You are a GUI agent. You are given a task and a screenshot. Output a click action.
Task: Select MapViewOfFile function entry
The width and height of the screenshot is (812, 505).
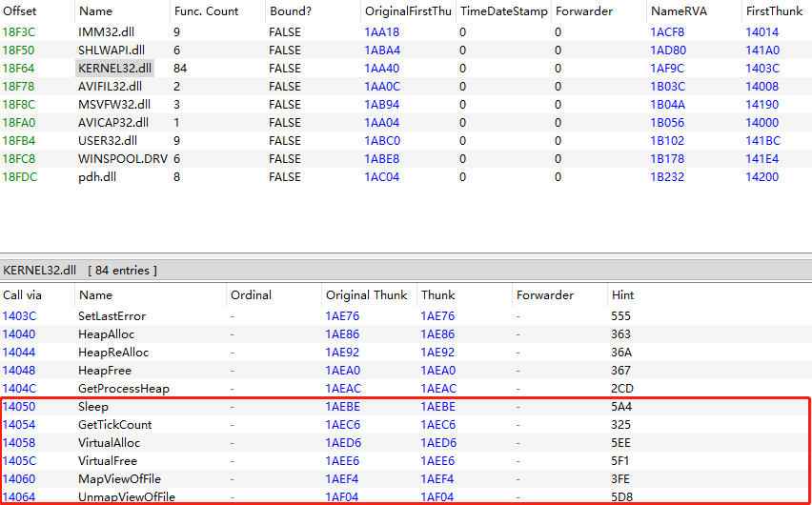click(406, 479)
